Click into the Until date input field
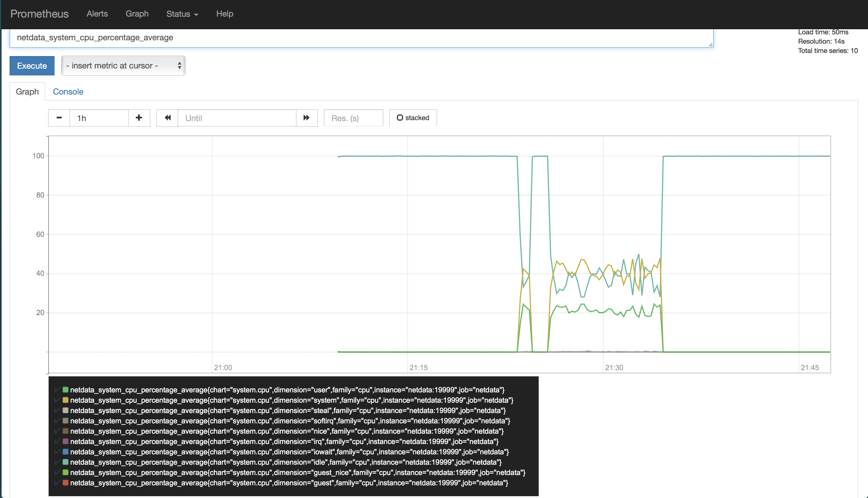The width and height of the screenshot is (868, 498). [237, 118]
